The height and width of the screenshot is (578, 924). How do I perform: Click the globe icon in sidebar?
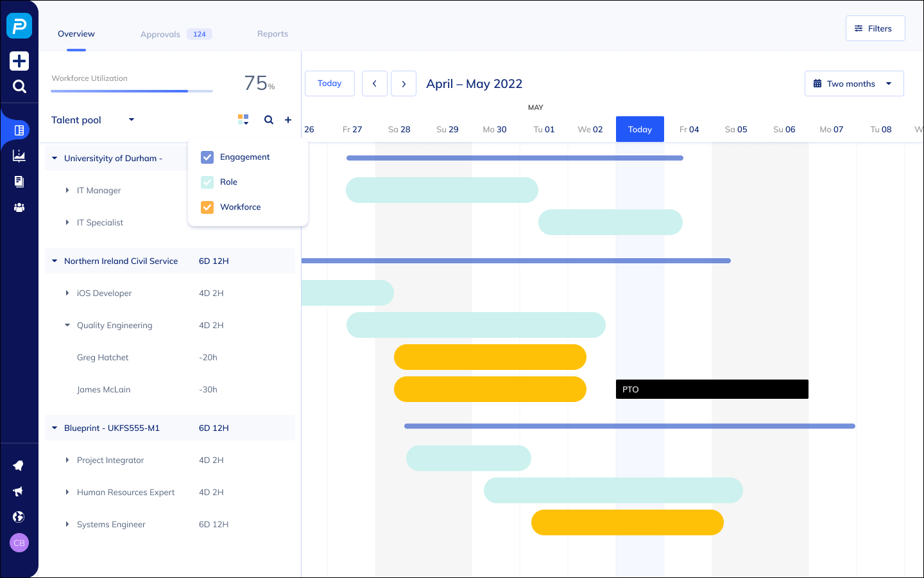coord(19,517)
